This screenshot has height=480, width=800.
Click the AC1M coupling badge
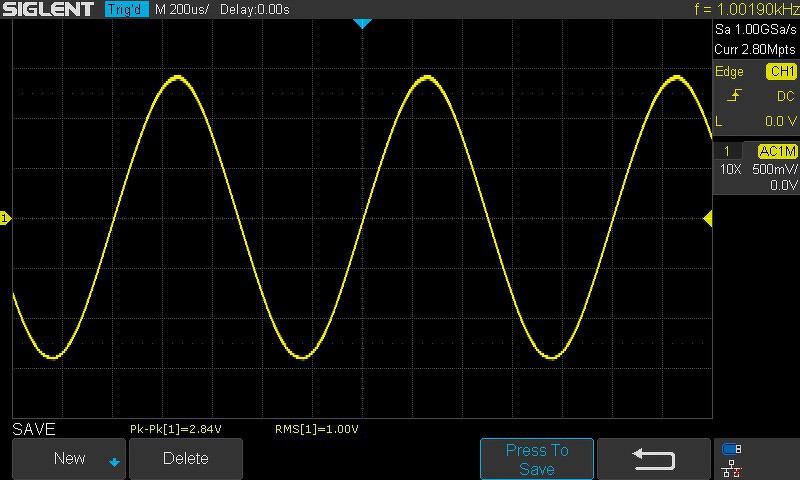pos(777,151)
